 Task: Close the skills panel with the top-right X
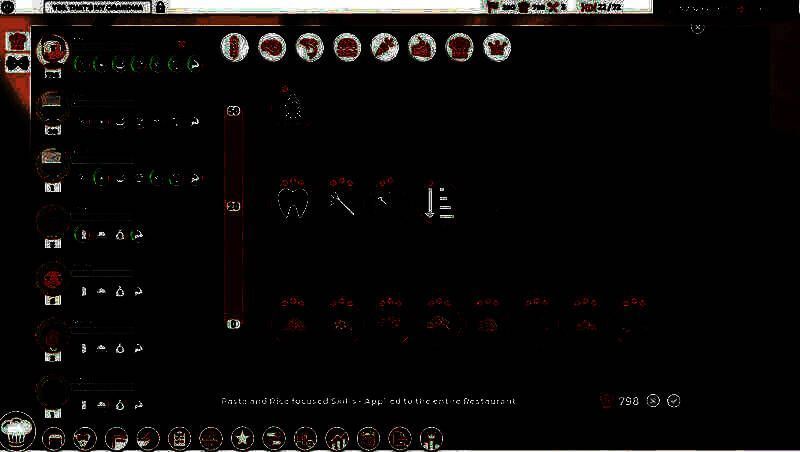coord(697,28)
